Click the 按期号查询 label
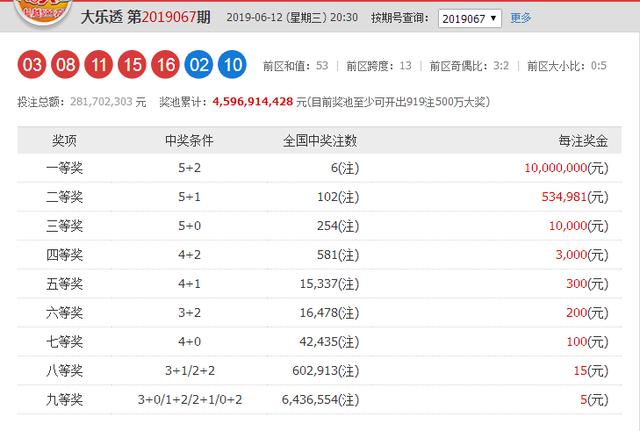Image resolution: width=640 pixels, height=431 pixels. click(x=400, y=18)
